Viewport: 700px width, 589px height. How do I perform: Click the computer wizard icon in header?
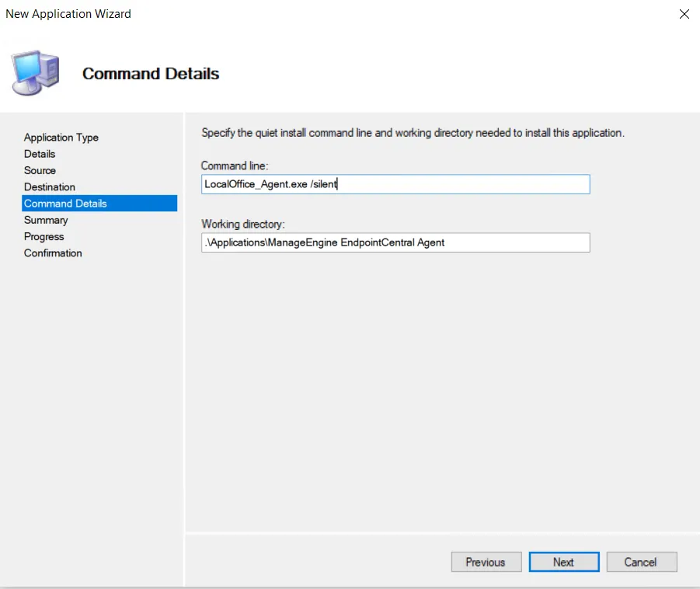tap(35, 71)
